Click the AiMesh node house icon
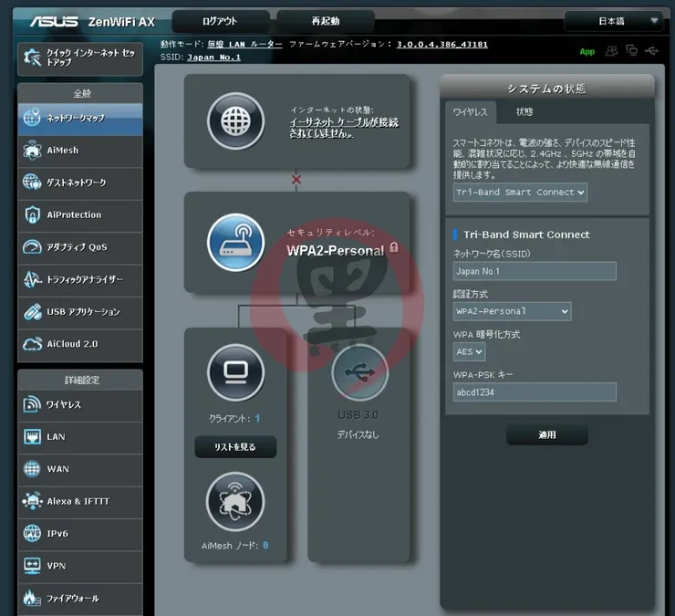This screenshot has height=616, width=675. click(x=235, y=501)
